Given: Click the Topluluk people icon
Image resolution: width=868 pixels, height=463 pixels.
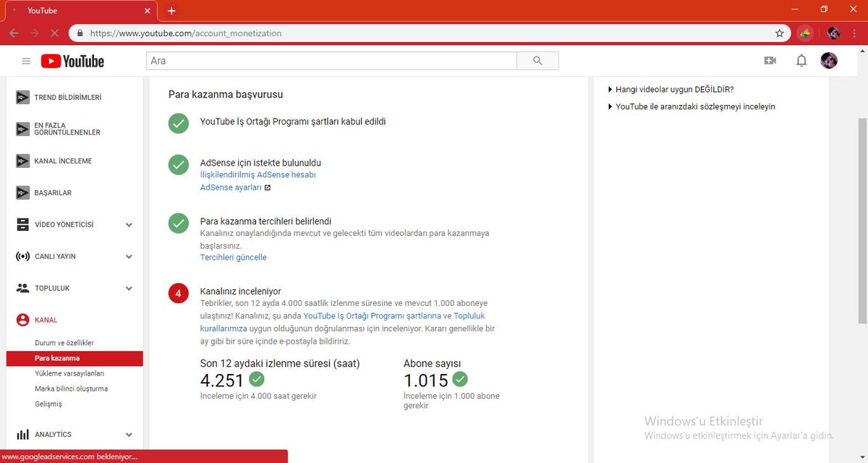Looking at the screenshot, I should [22, 288].
